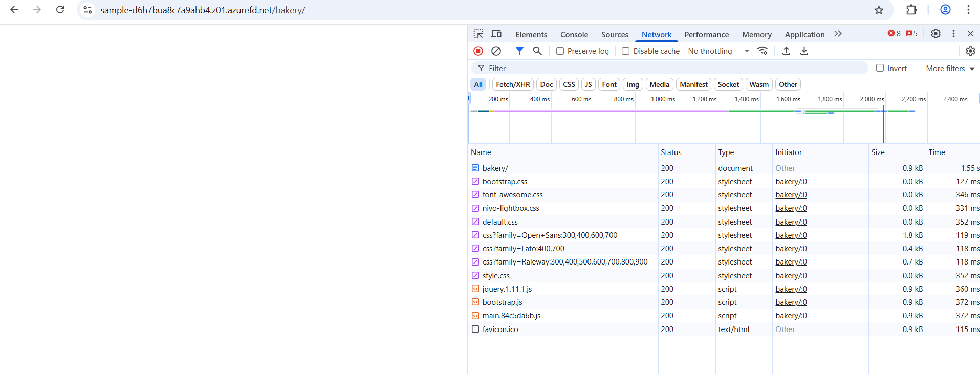Open bakery/:0 initiator link for main.84c5da6b.js
Image resolution: width=980 pixels, height=374 pixels.
(x=791, y=316)
